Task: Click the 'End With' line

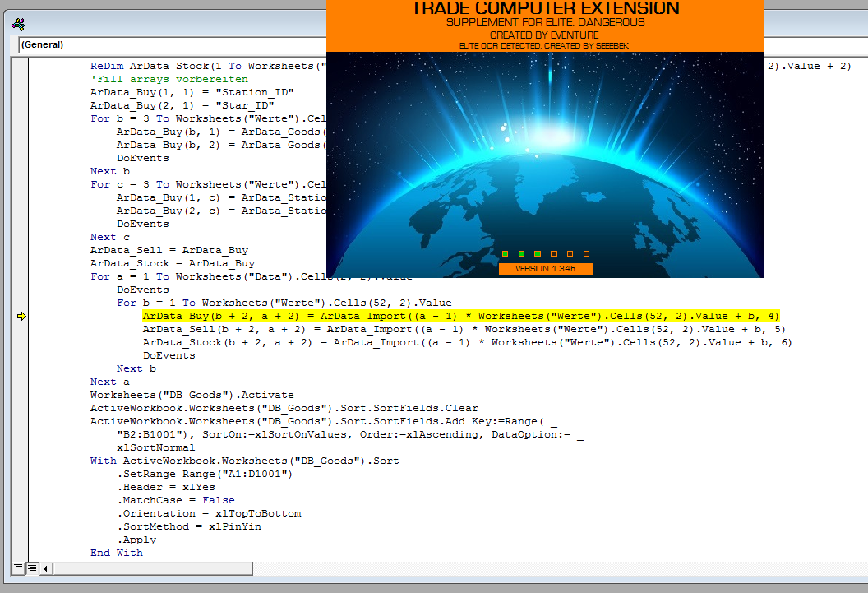Action: [116, 554]
